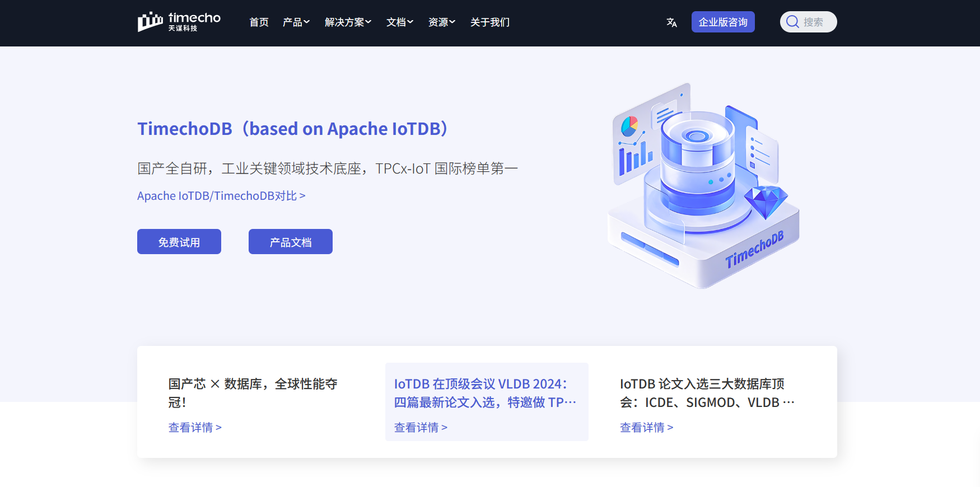
Task: Open IoTDB 论文入选三大数据库顶会 headline
Action: 707,393
